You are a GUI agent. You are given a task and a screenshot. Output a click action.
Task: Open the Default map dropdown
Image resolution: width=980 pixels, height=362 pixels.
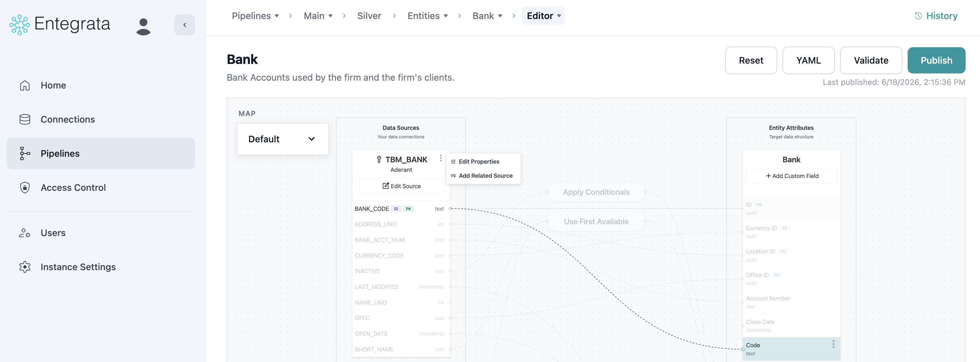click(x=283, y=139)
